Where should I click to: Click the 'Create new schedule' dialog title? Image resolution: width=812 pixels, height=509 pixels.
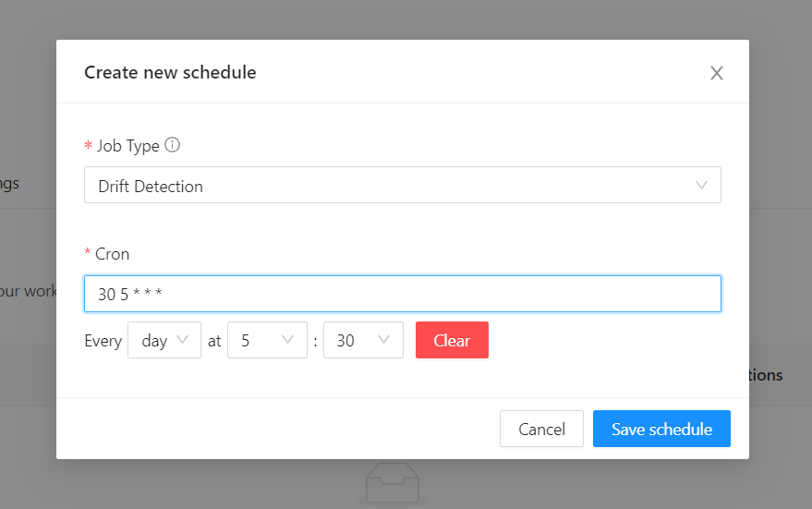(170, 72)
